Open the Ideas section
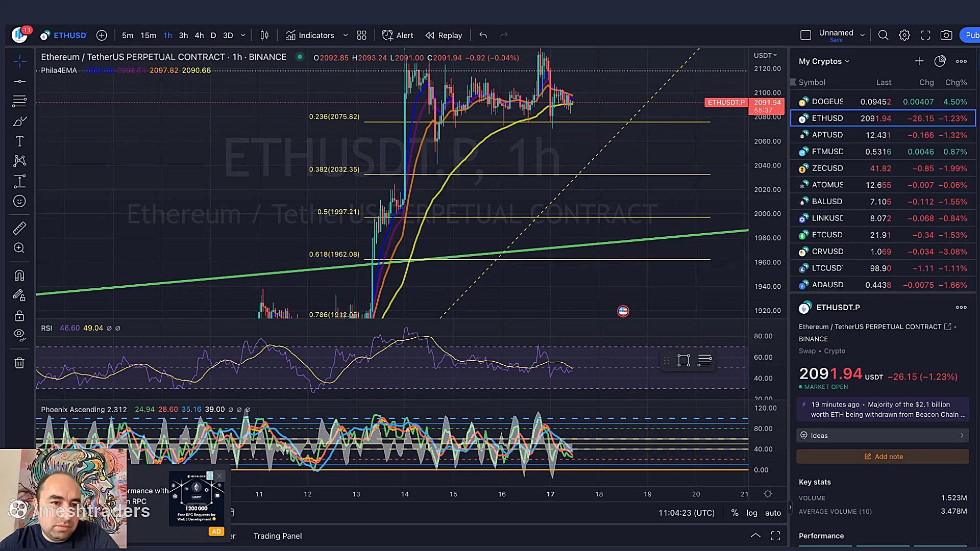 coord(883,435)
